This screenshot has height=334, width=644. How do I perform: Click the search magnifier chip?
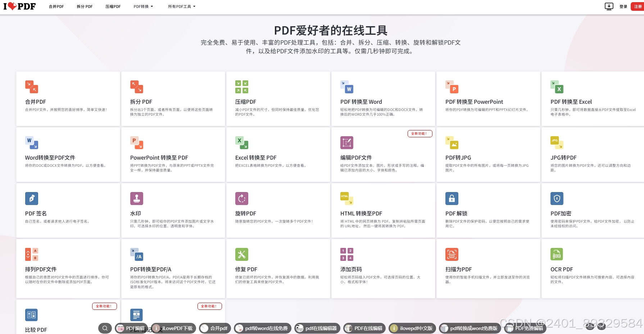[105, 328]
